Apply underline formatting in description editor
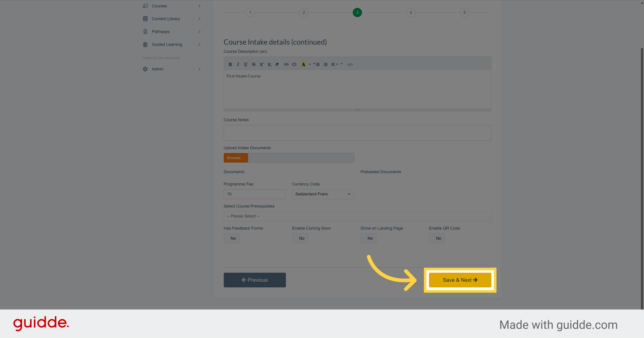The height and width of the screenshot is (338, 644). tap(246, 64)
